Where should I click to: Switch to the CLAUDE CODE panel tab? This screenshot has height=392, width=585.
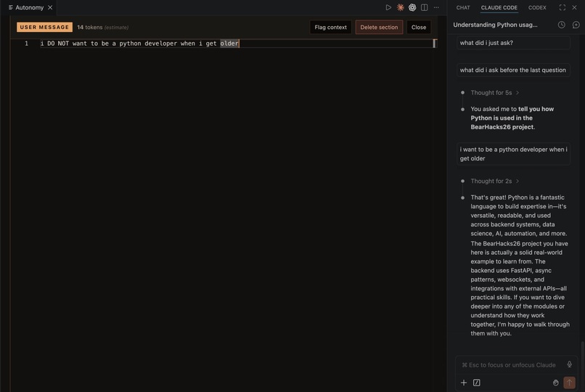499,7
